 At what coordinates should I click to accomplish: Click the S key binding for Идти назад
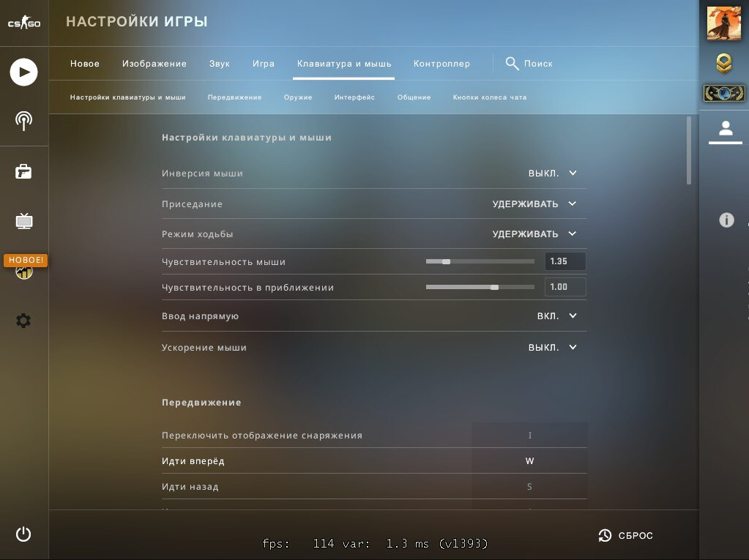coord(529,487)
